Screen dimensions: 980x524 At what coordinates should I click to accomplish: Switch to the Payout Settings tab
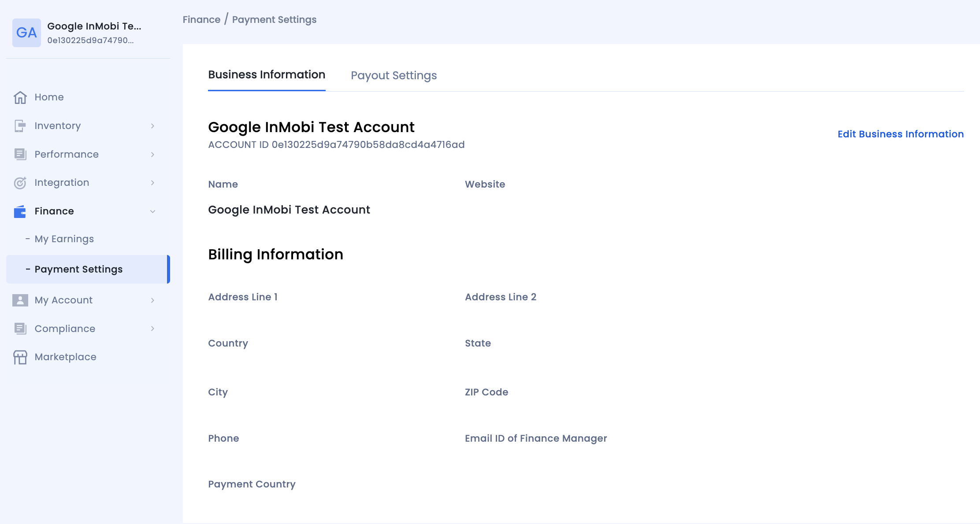coord(393,75)
